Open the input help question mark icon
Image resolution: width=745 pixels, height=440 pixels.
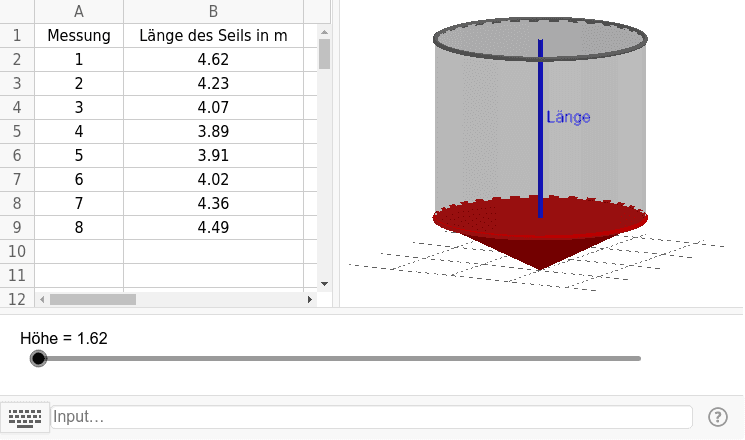pyautogui.click(x=717, y=417)
